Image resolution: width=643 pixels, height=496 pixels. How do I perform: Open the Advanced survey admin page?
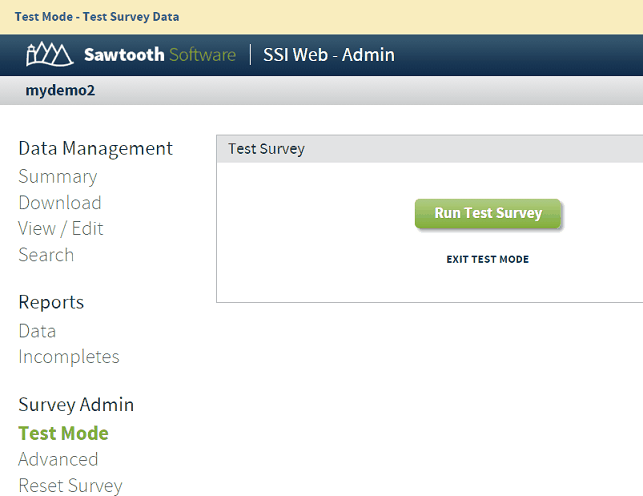pyautogui.click(x=58, y=460)
